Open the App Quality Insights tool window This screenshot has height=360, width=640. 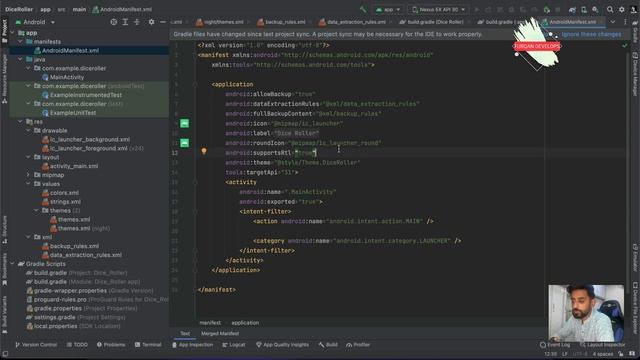(282, 345)
